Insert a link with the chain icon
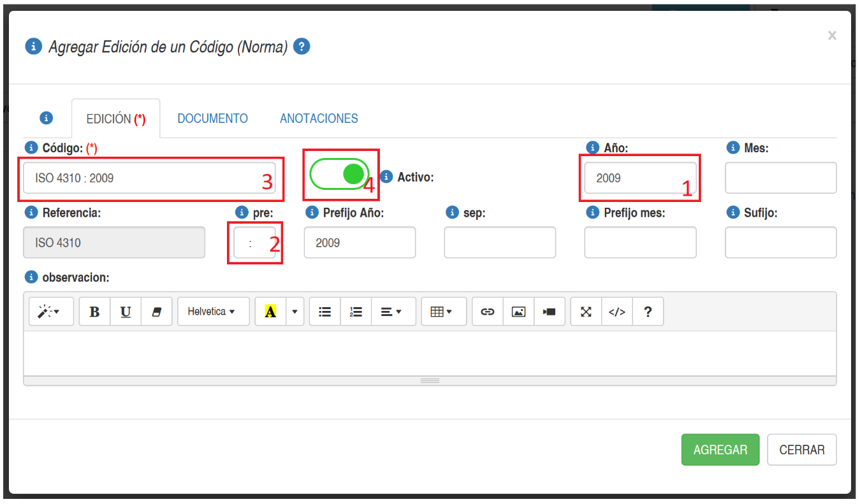The width and height of the screenshot is (860, 504). click(x=488, y=312)
